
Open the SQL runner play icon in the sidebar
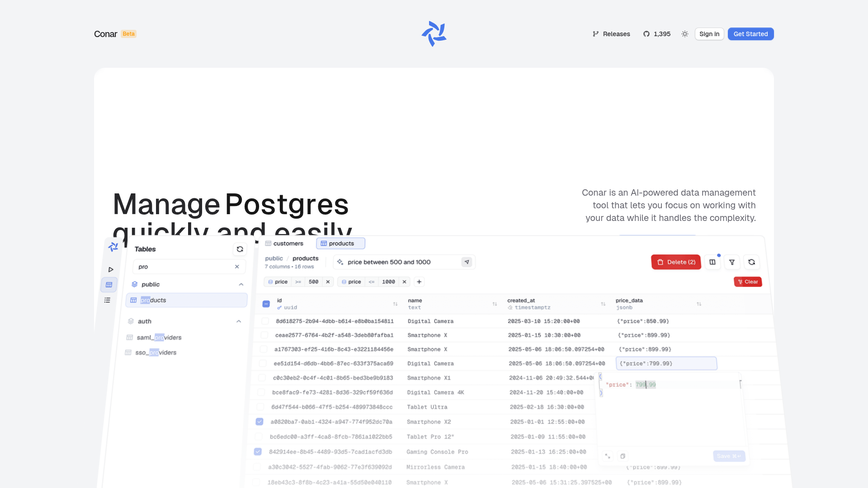[x=111, y=269]
